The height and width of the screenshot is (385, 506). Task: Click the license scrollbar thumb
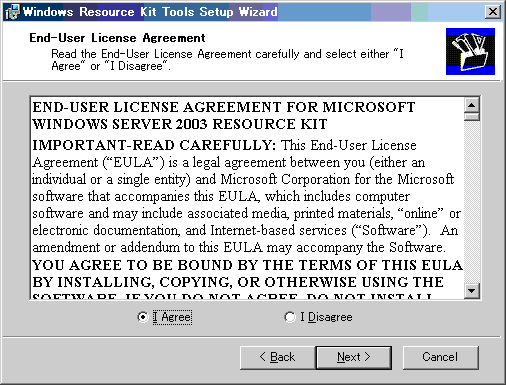(471, 117)
